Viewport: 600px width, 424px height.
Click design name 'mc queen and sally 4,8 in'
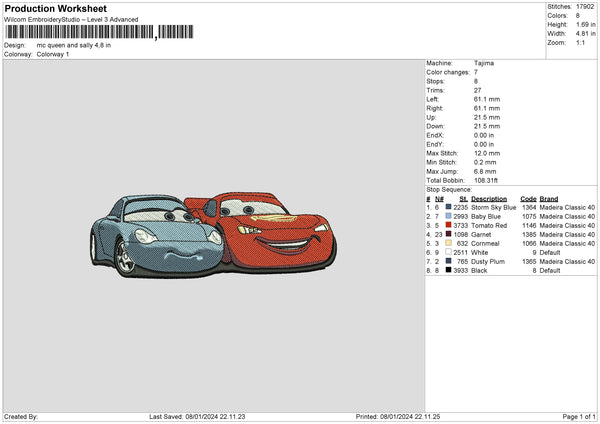[x=74, y=45]
